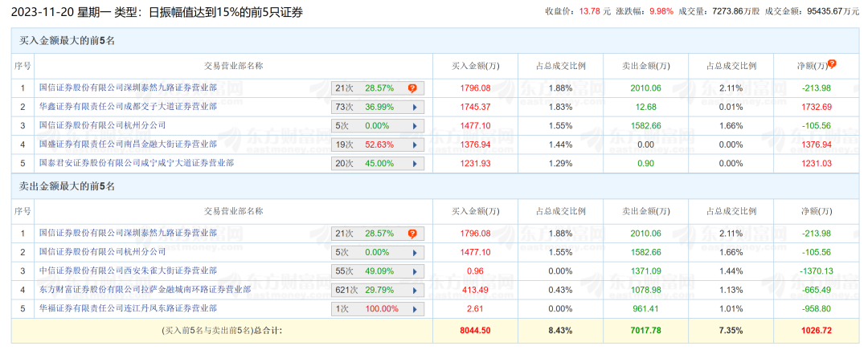Click sell amount cell 12.68
The height and width of the screenshot is (350, 868).
point(645,107)
